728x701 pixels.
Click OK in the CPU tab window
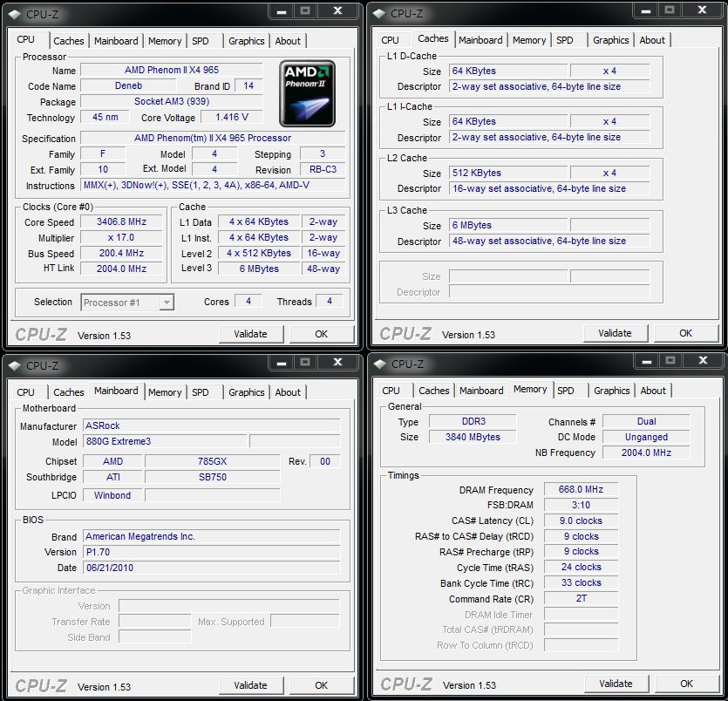[x=322, y=334]
